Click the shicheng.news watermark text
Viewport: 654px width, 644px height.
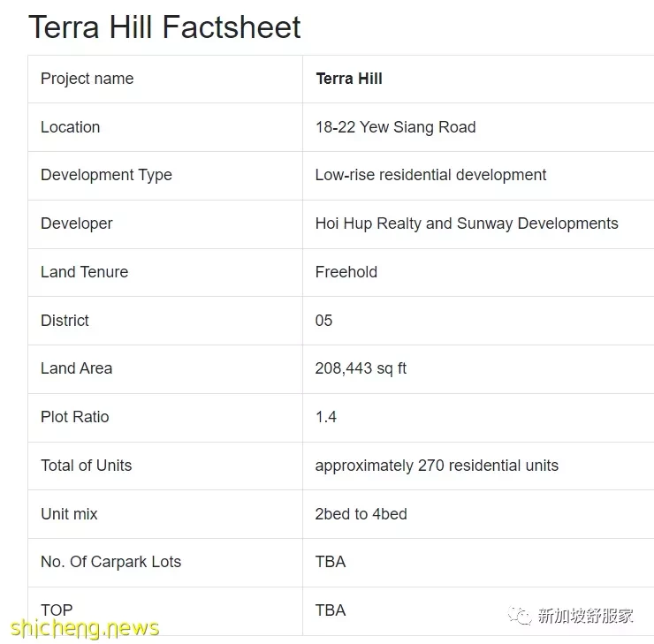coord(85,628)
